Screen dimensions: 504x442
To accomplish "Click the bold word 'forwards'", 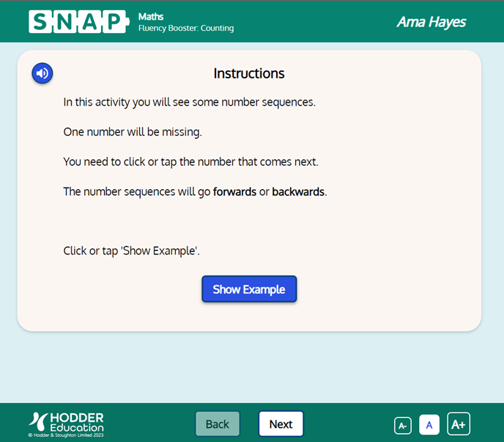I will point(234,192).
